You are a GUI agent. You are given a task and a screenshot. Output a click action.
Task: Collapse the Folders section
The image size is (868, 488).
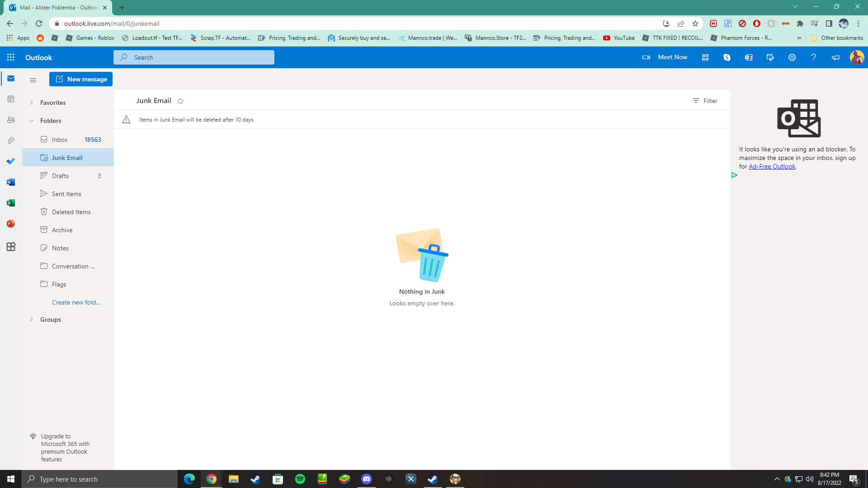click(32, 121)
